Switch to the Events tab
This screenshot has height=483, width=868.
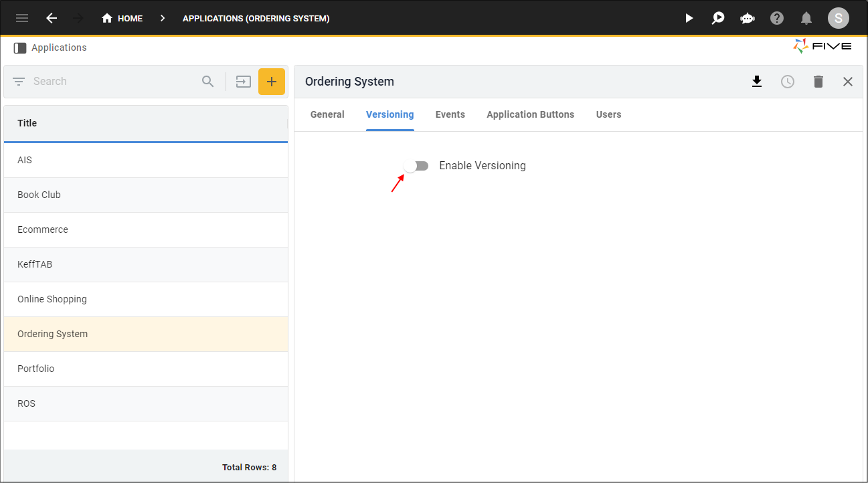pos(450,114)
